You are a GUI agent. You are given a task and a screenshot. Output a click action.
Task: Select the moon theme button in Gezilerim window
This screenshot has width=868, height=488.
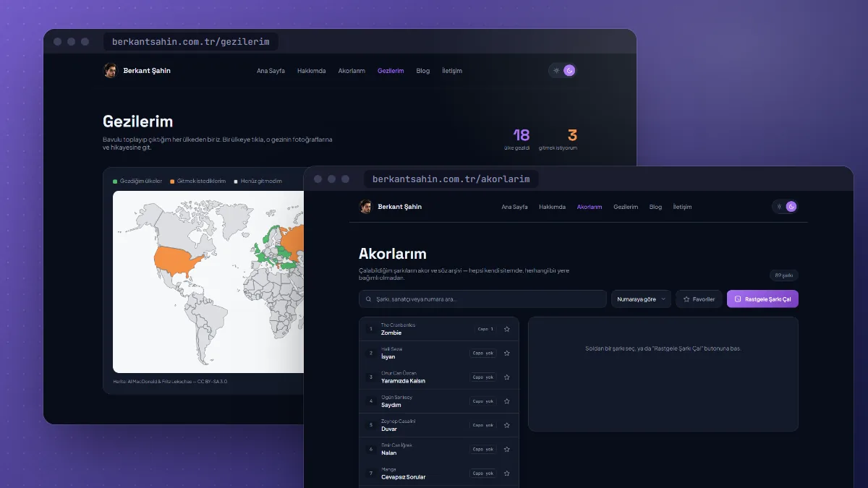pyautogui.click(x=569, y=70)
